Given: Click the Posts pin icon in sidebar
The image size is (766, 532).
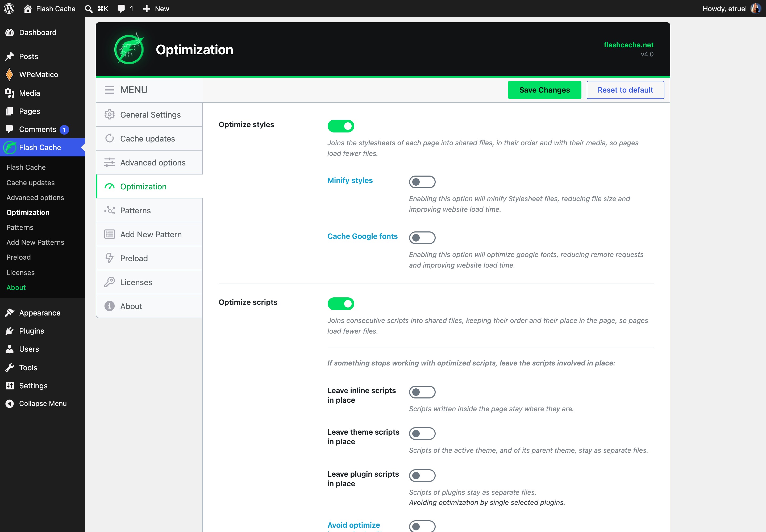Looking at the screenshot, I should (x=10, y=56).
